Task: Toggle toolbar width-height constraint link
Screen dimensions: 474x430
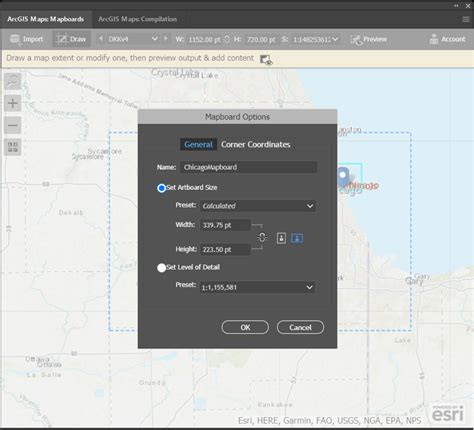Action: click(227, 39)
